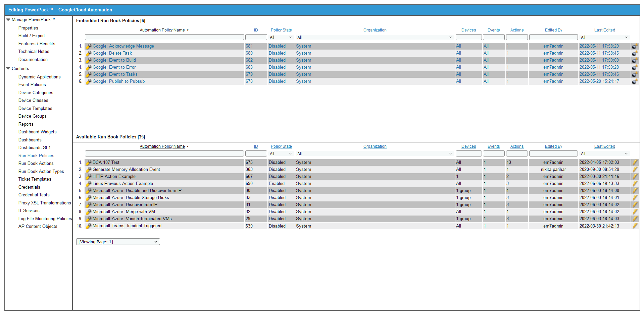Viewport: 644px width, 315px height.
Task: Go to Build / Export
Action: pos(32,36)
